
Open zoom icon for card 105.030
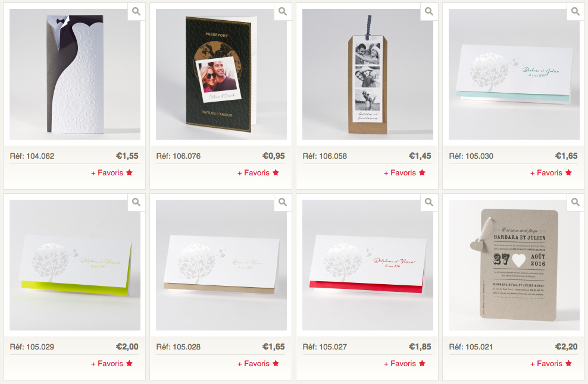[x=576, y=12]
